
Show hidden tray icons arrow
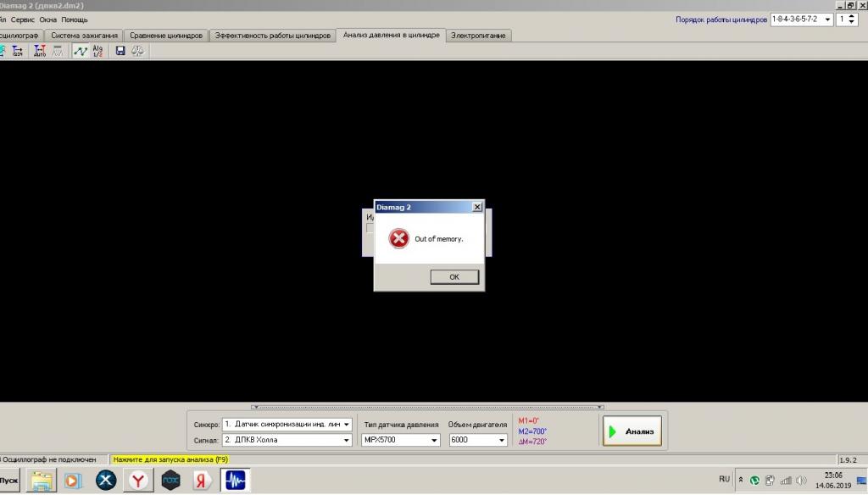pyautogui.click(x=741, y=480)
